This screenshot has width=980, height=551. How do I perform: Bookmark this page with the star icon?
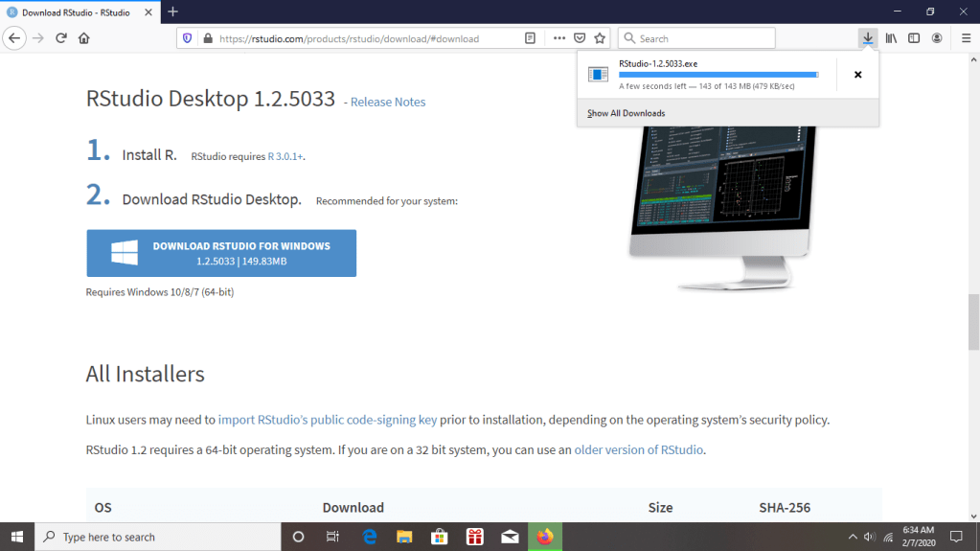tap(600, 38)
